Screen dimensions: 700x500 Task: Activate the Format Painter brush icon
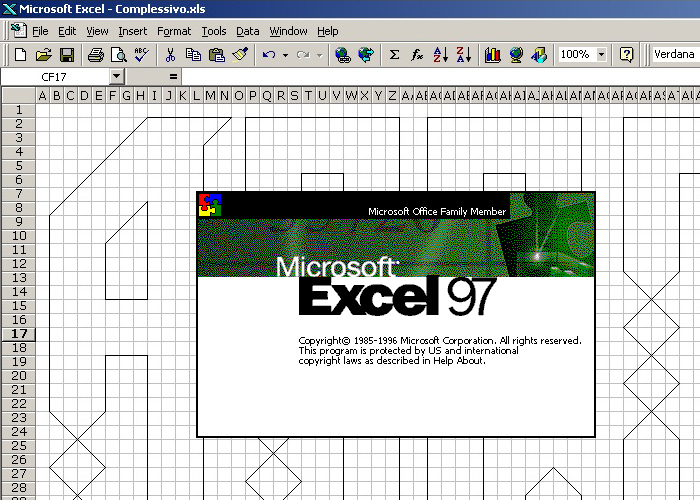pos(240,55)
